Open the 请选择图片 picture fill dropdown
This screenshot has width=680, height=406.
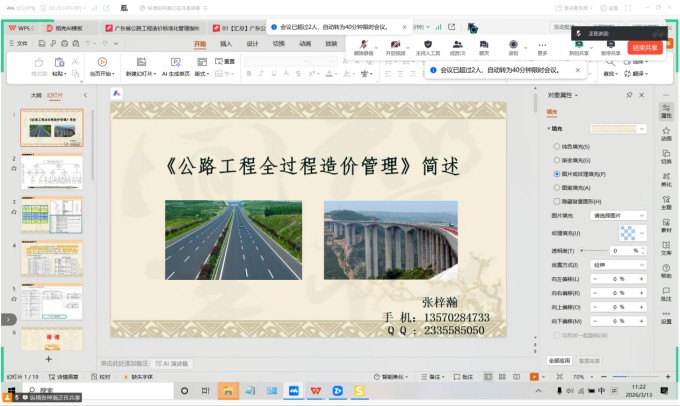pos(620,215)
